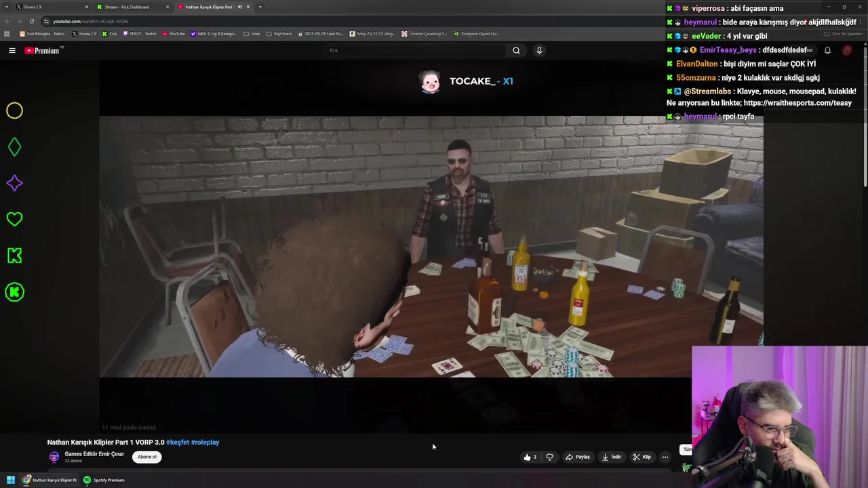Dislike the video with thumbs down
The width and height of the screenshot is (868, 488).
(x=550, y=457)
